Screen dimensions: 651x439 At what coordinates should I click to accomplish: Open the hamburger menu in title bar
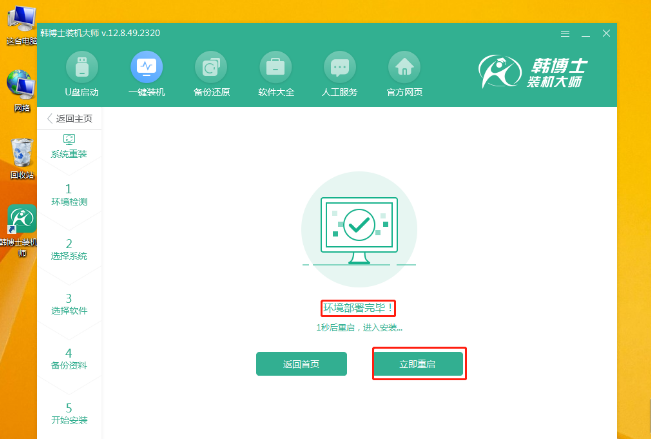coord(565,34)
